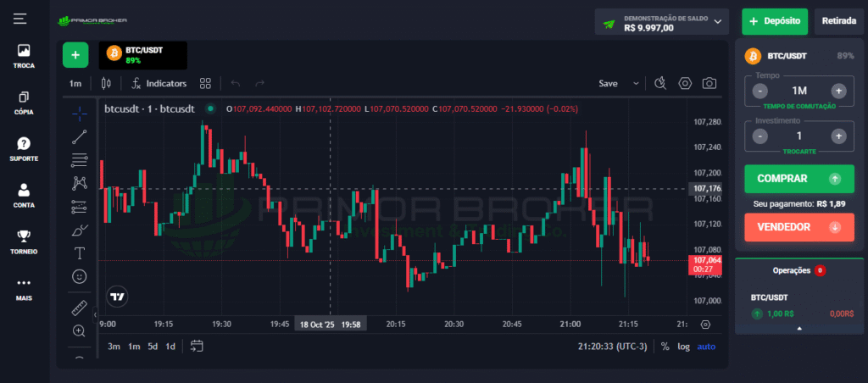Open the Save layout dropdown arrow
Image resolution: width=868 pixels, height=383 pixels.
click(x=636, y=83)
